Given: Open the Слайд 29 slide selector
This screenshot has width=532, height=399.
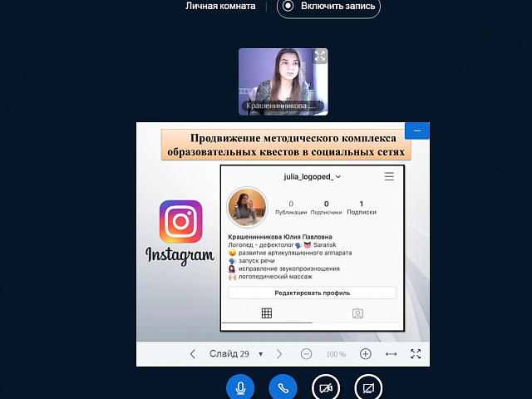Looking at the screenshot, I should coord(236,354).
